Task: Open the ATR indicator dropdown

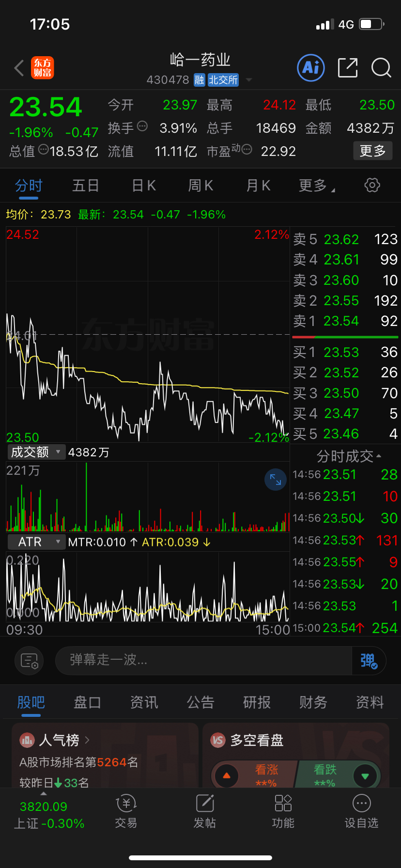Action: [37, 542]
